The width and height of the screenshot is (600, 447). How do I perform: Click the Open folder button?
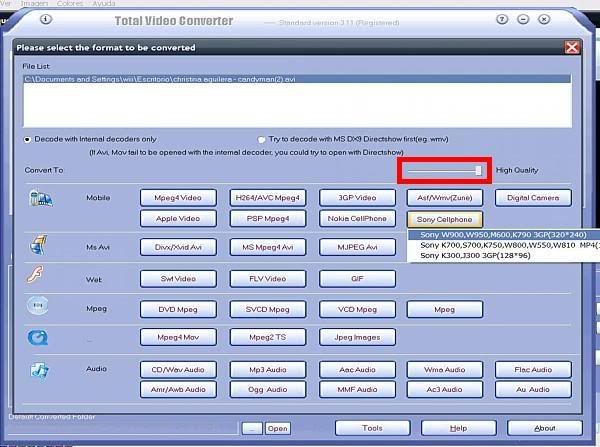[x=277, y=428]
